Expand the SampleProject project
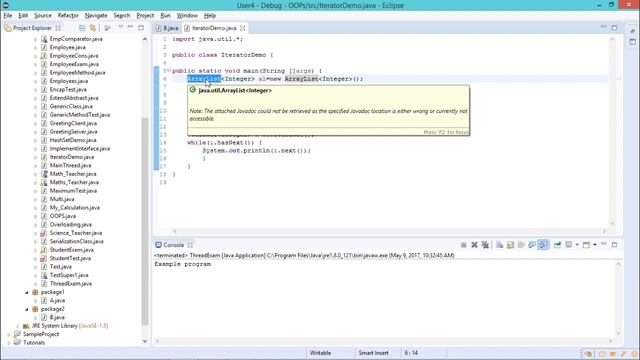The image size is (640, 360). click(9, 334)
